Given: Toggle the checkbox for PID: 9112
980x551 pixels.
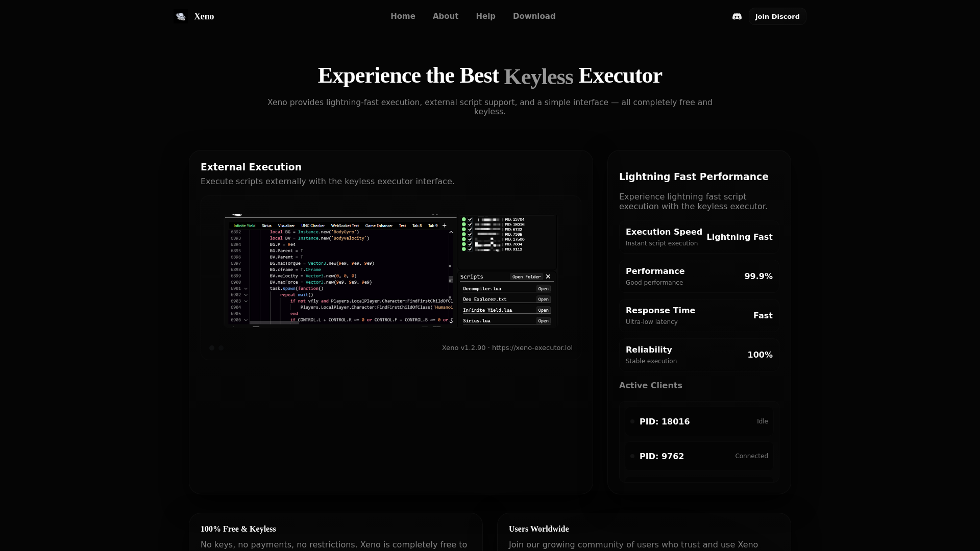Looking at the screenshot, I should point(470,249).
